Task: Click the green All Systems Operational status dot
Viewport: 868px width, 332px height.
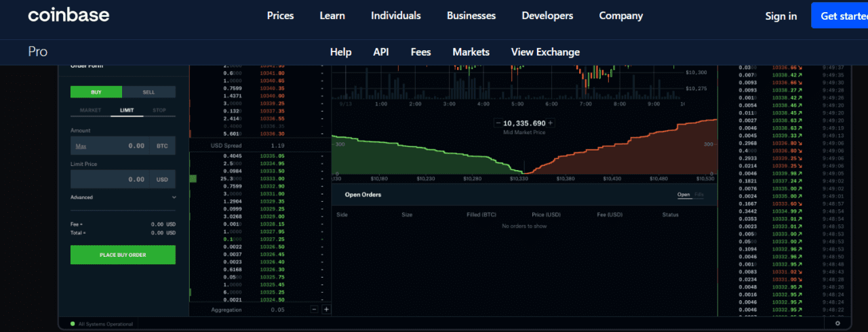Action: (73, 324)
